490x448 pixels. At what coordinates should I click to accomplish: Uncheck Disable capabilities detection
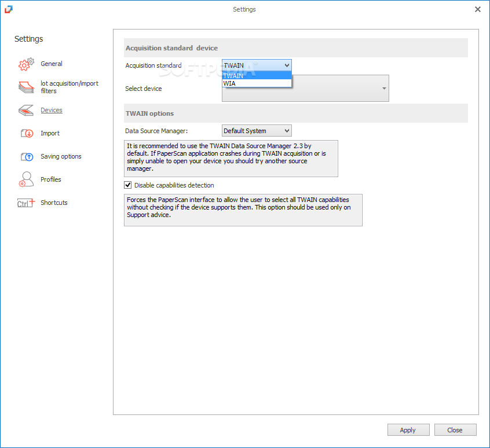point(128,185)
